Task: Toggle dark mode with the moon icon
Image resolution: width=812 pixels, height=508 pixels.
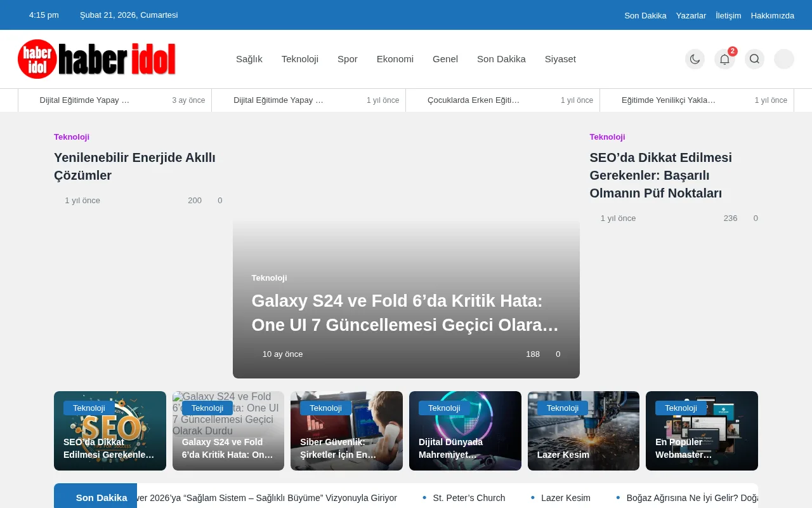Action: point(695,58)
